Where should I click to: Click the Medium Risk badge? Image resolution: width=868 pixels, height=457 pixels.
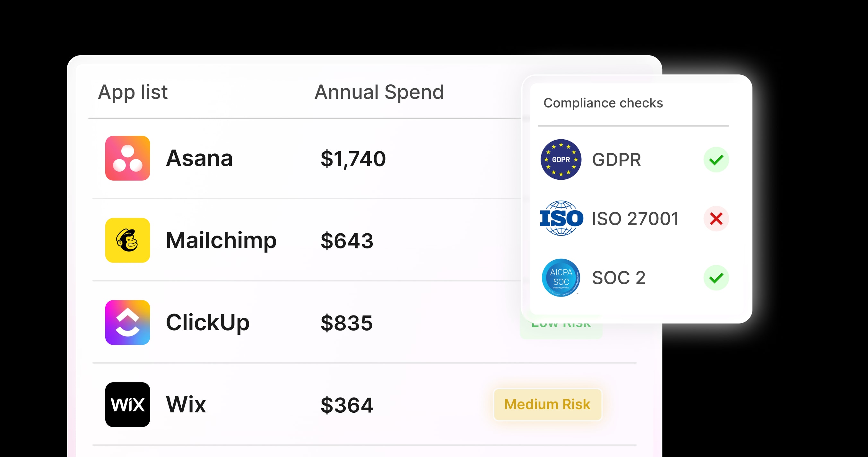tap(548, 404)
